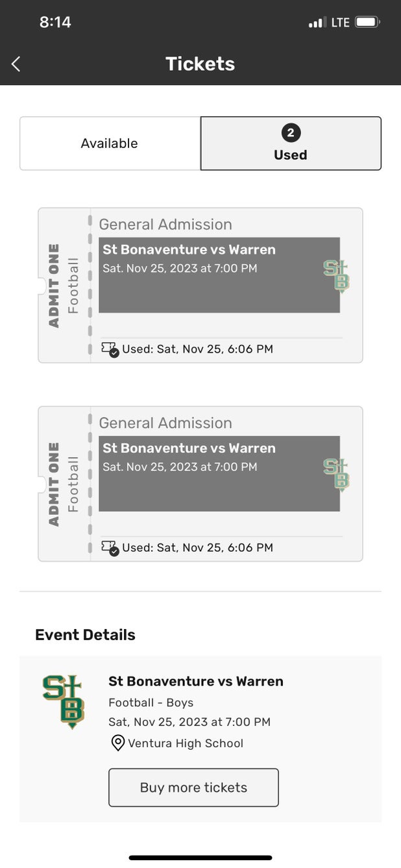Open the St Bonaventure logo in Event Details
Viewport: 401px width, 868px height.
[64, 701]
